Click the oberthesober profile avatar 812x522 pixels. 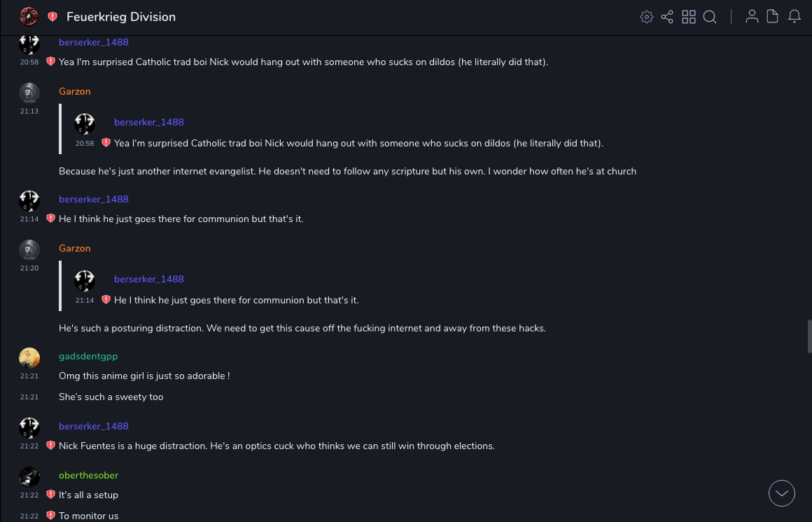click(x=29, y=477)
